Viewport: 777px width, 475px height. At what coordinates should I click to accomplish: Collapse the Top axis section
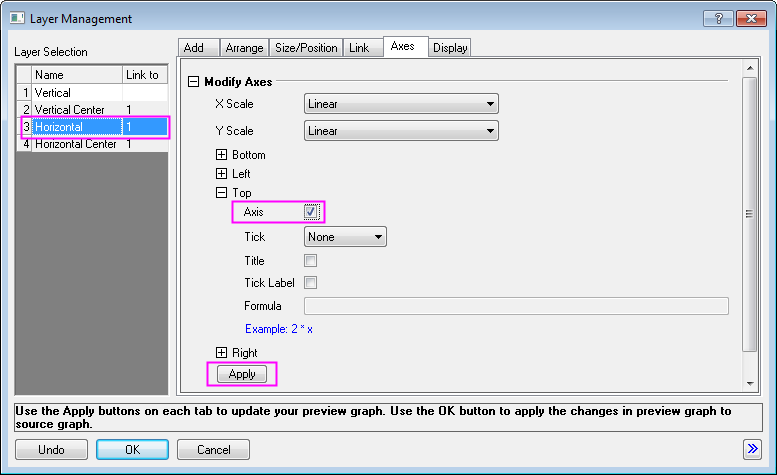222,193
